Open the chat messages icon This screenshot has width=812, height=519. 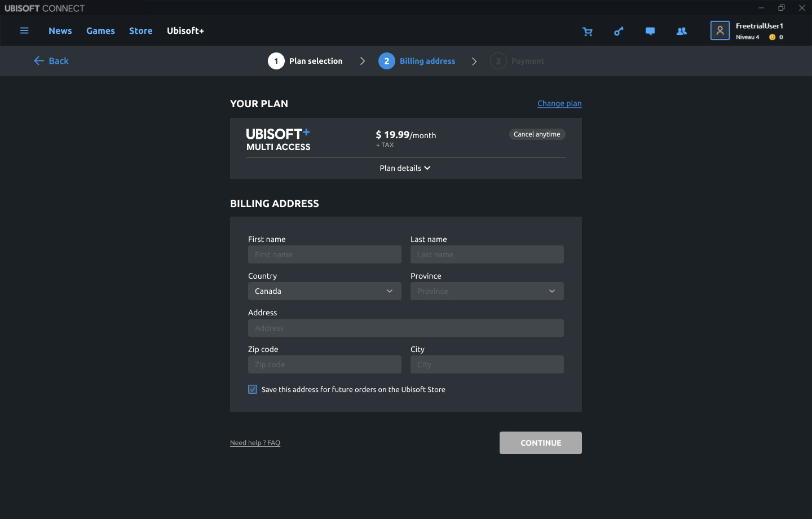point(650,32)
